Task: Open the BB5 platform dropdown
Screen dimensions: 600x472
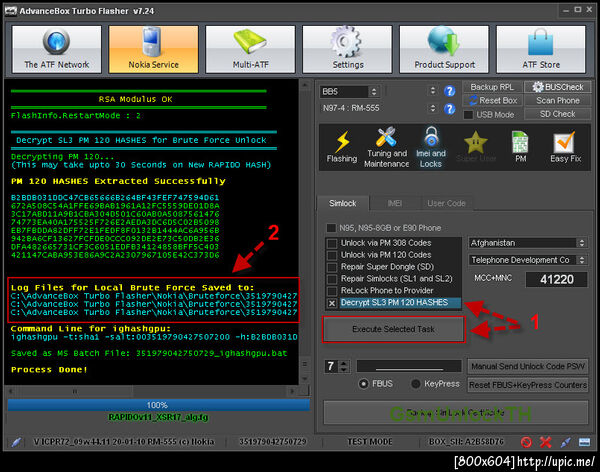Action: tap(350, 91)
